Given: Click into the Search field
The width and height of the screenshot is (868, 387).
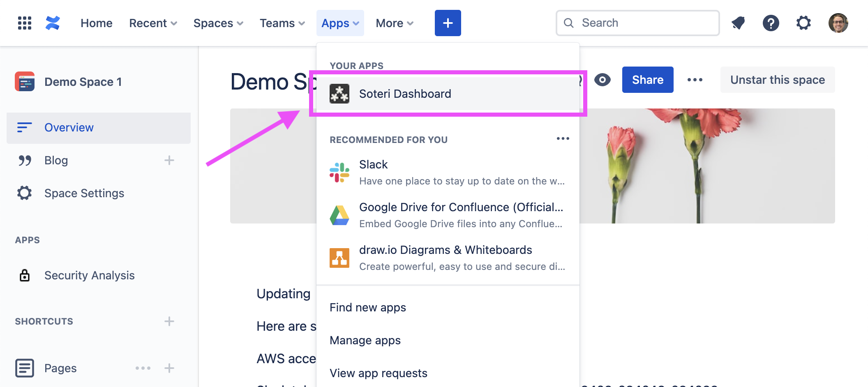Looking at the screenshot, I should pos(638,23).
